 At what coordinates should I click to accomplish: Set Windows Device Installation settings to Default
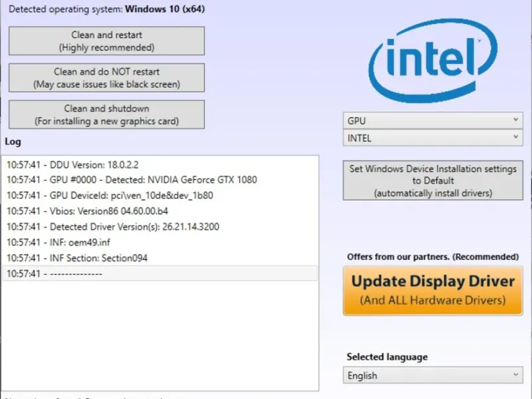pos(433,181)
